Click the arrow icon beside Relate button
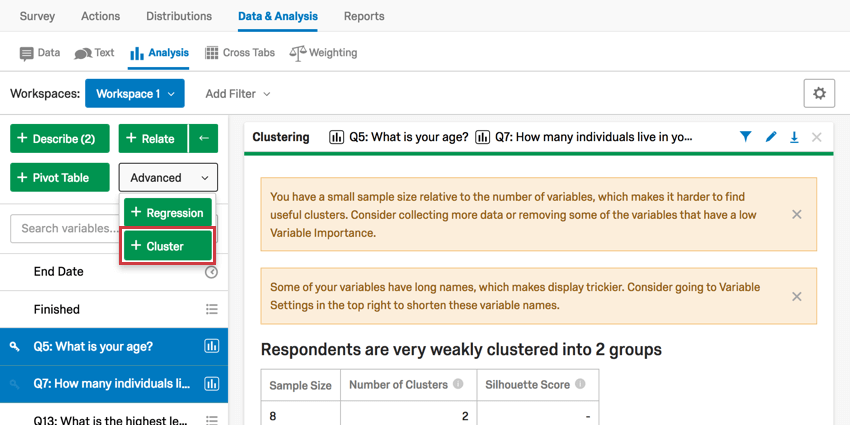Image resolution: width=850 pixels, height=425 pixels. pyautogui.click(x=204, y=138)
